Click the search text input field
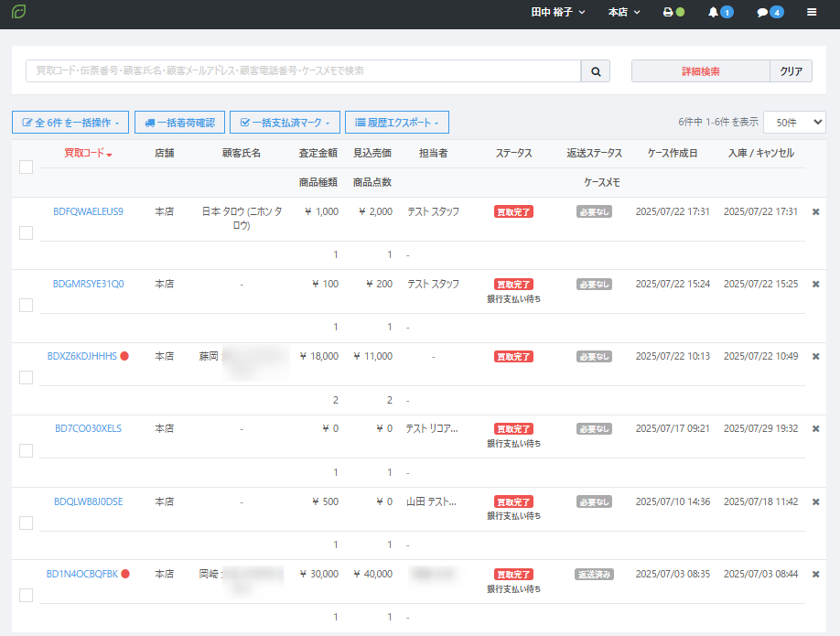The height and width of the screenshot is (636, 840). click(x=303, y=71)
